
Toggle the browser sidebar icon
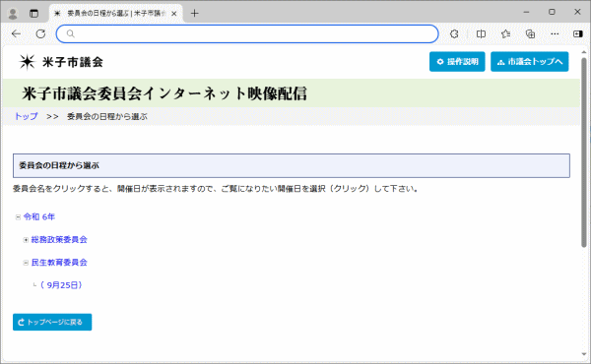coord(578,33)
